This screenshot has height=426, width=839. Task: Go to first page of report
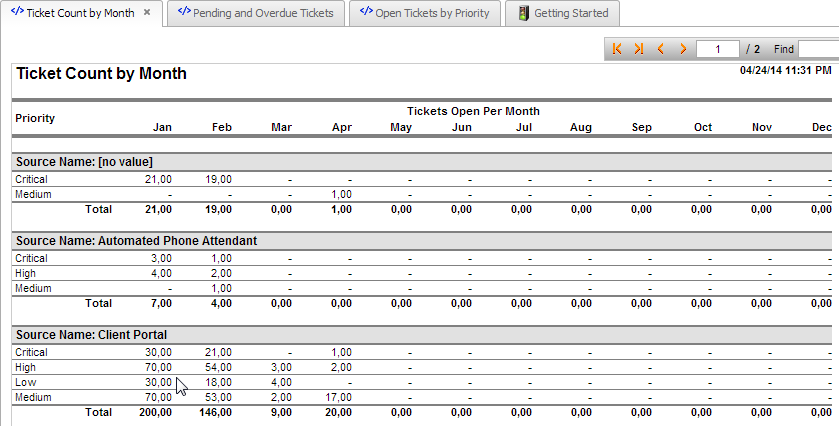(617, 49)
